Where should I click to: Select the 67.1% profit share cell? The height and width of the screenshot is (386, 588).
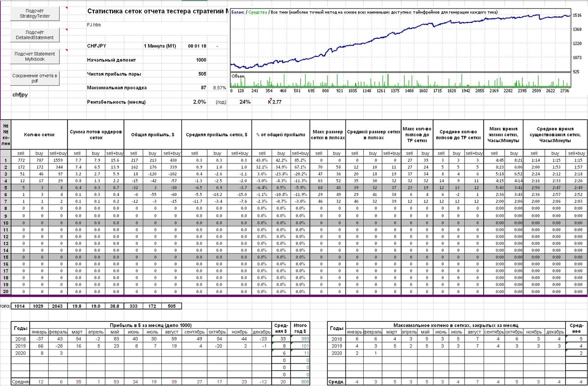tap(300, 167)
